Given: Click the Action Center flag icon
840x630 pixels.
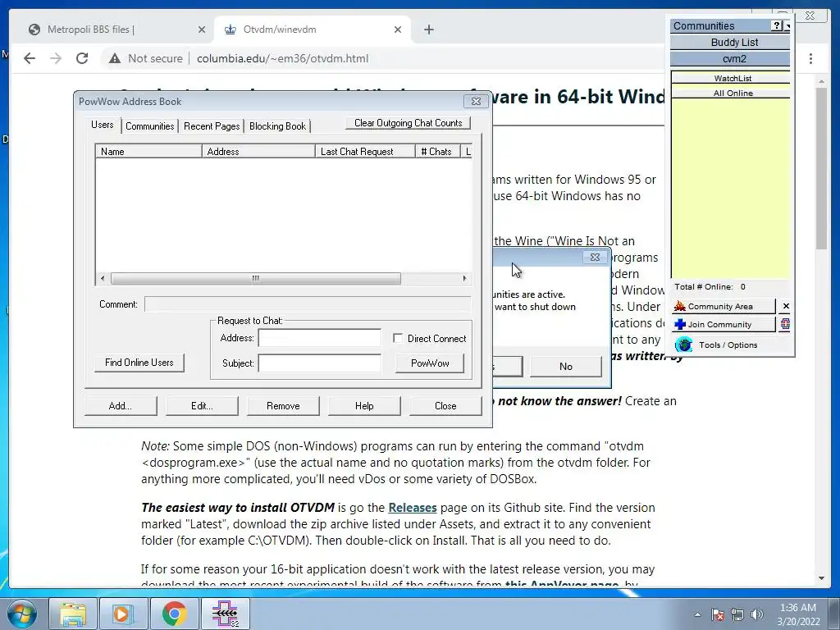Looking at the screenshot, I should 718,614.
